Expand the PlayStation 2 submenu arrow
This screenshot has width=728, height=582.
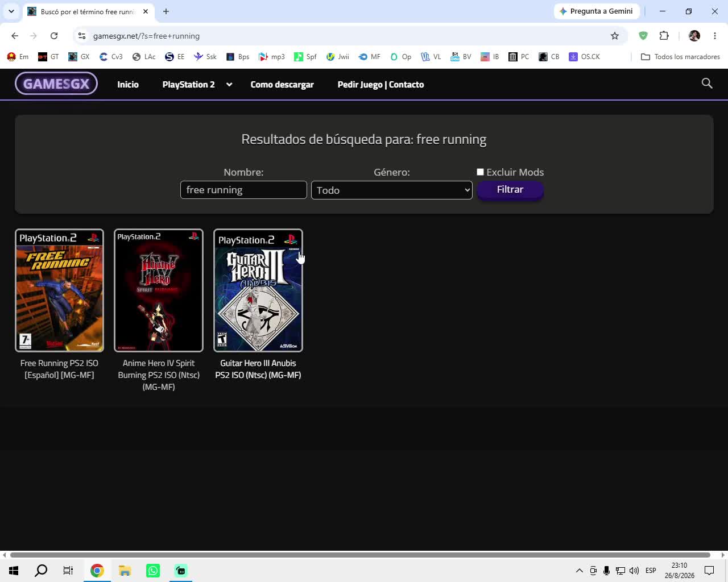229,84
